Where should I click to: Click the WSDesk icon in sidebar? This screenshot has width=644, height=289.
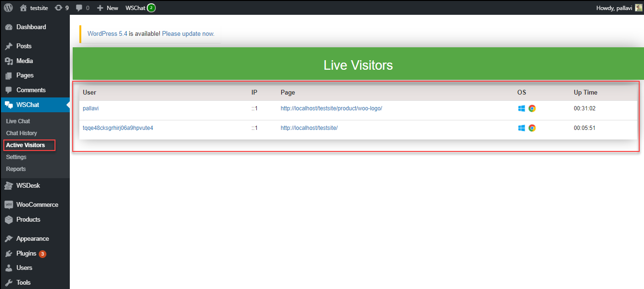point(9,186)
